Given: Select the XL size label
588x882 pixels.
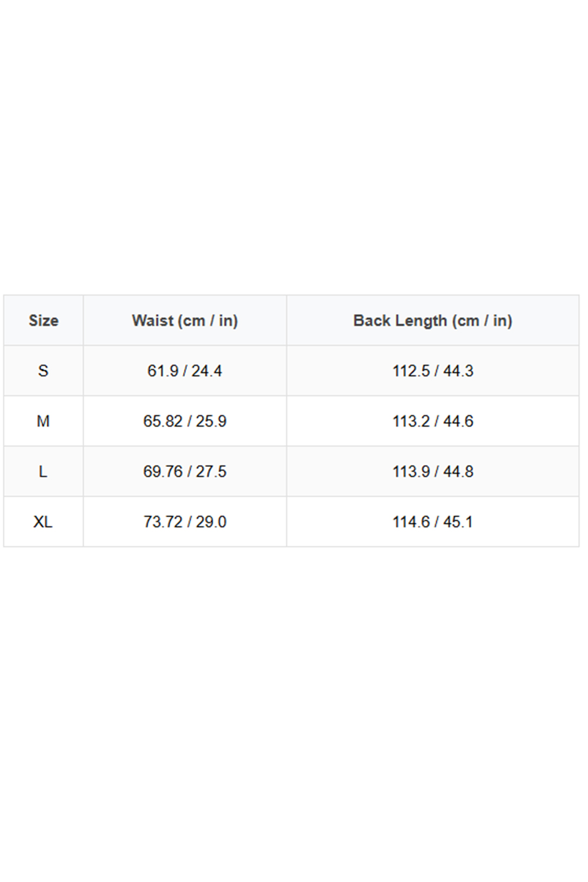Looking at the screenshot, I should (x=43, y=522).
